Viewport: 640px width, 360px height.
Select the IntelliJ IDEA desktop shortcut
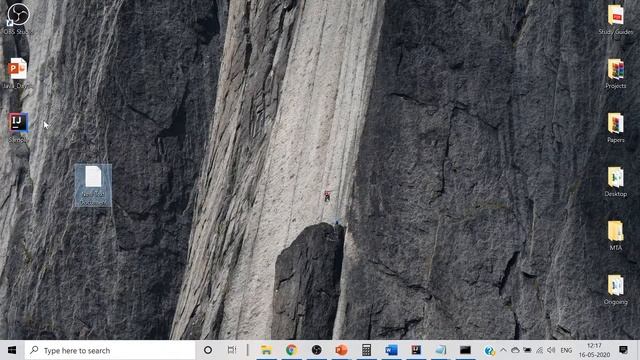click(18, 127)
